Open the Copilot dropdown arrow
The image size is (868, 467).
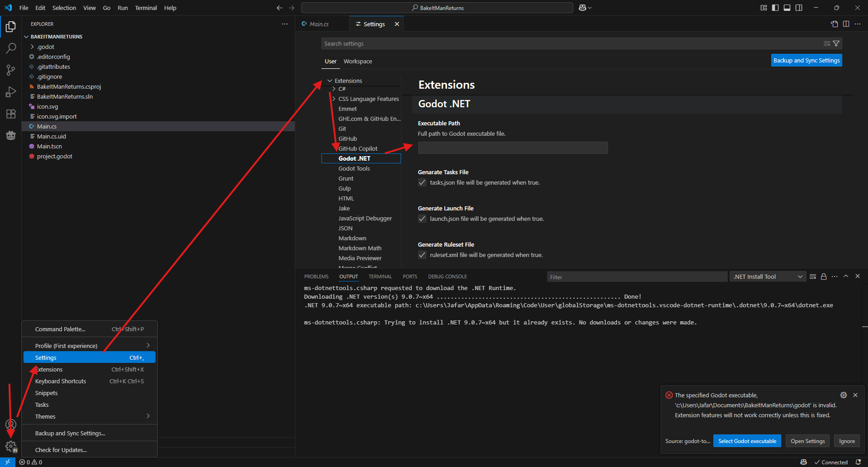pyautogui.click(x=590, y=8)
